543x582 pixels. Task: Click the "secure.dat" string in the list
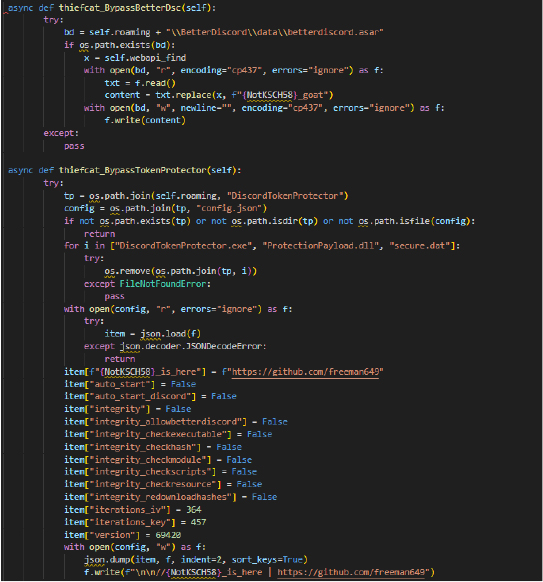[420, 246]
